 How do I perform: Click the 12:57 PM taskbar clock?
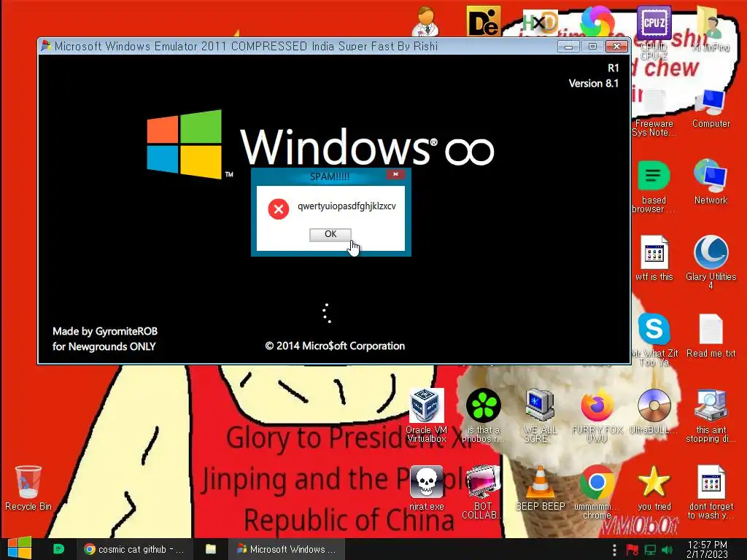click(707, 549)
